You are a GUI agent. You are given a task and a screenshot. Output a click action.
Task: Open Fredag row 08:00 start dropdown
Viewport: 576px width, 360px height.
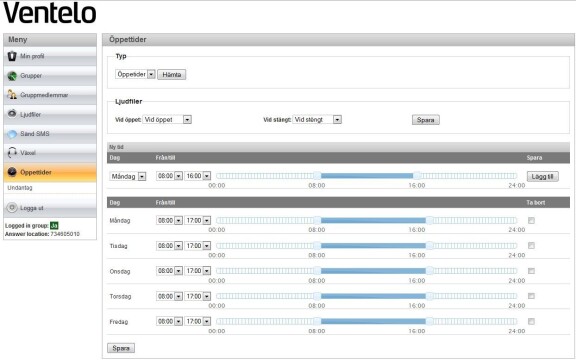169,321
